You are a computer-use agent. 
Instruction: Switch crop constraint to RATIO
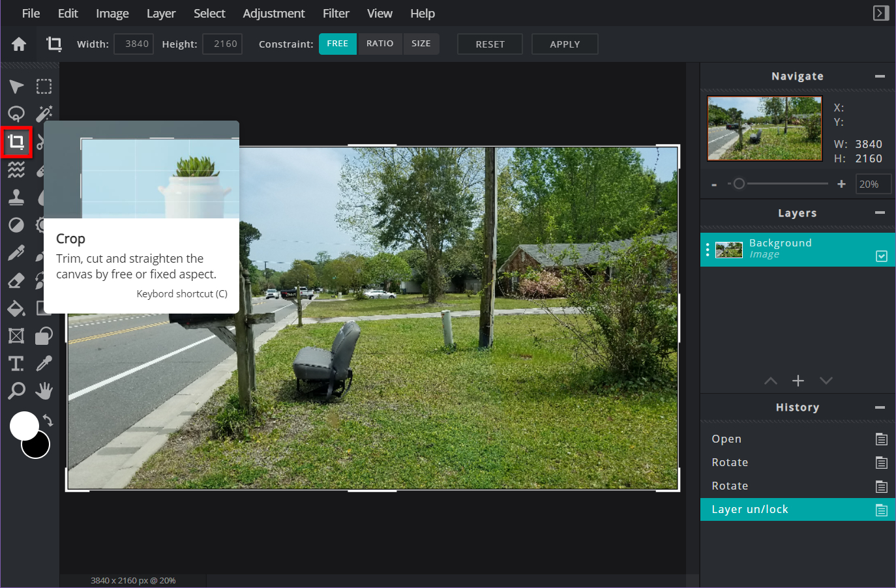[380, 44]
